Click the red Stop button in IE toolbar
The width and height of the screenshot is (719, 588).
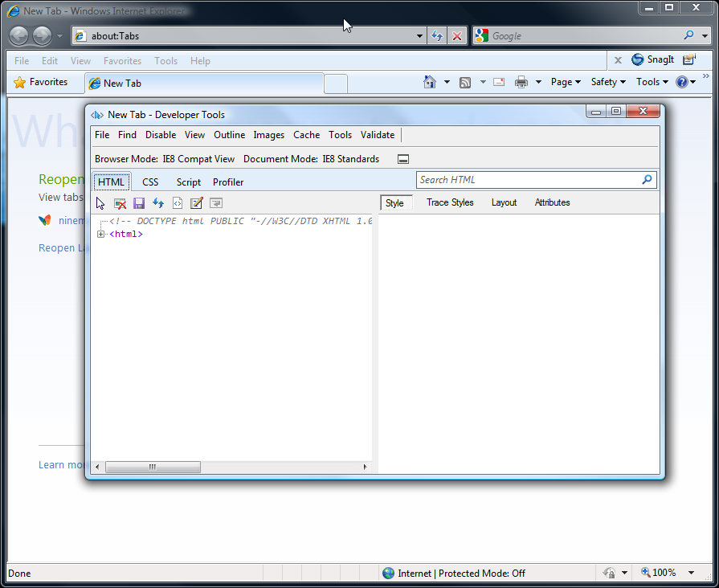tap(457, 36)
